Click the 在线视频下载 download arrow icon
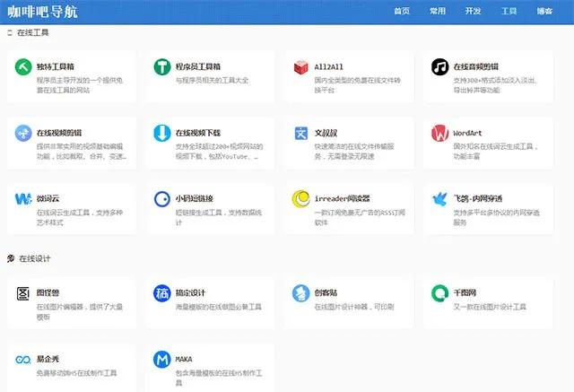Image resolution: width=574 pixels, height=392 pixels. tap(162, 133)
